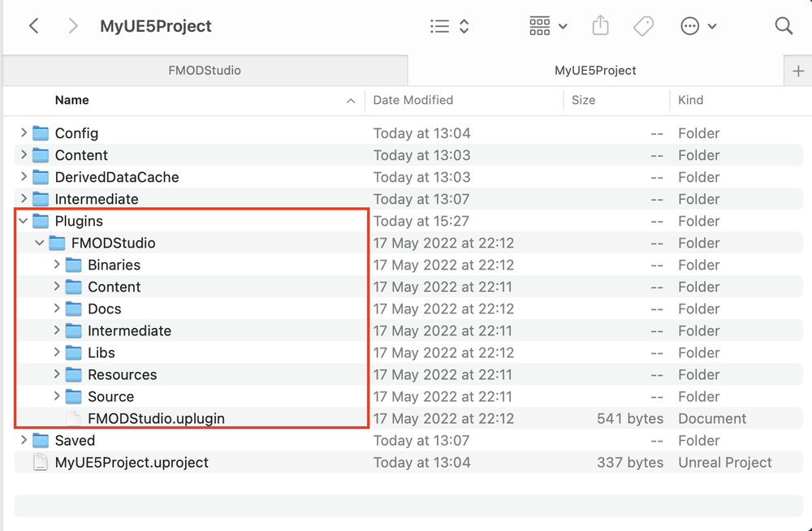Select the FMODStudio folder row name
Image resolution: width=812 pixels, height=531 pixels.
pyautogui.click(x=114, y=243)
